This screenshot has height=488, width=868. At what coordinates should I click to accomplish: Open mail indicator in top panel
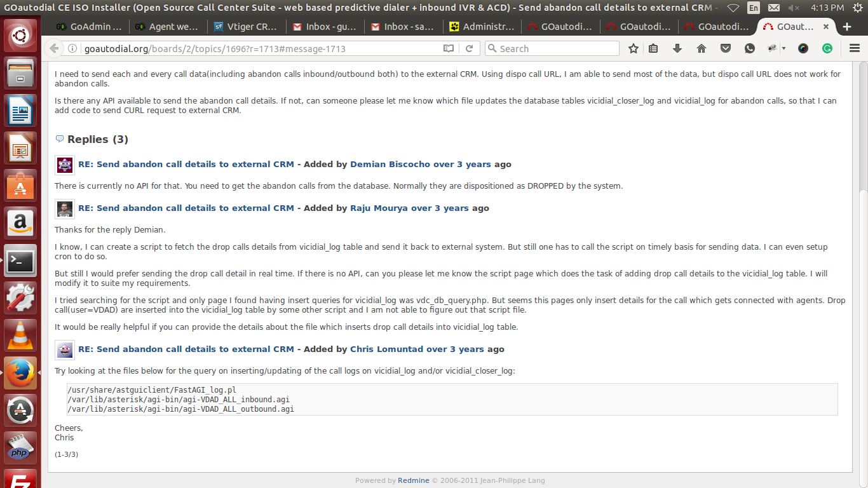(x=773, y=8)
